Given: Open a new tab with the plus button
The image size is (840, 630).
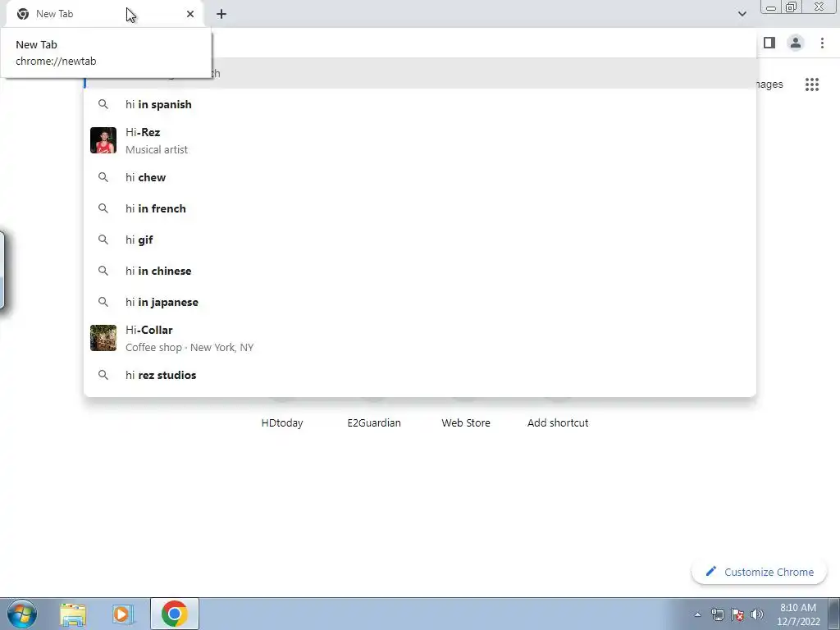Looking at the screenshot, I should [x=221, y=14].
